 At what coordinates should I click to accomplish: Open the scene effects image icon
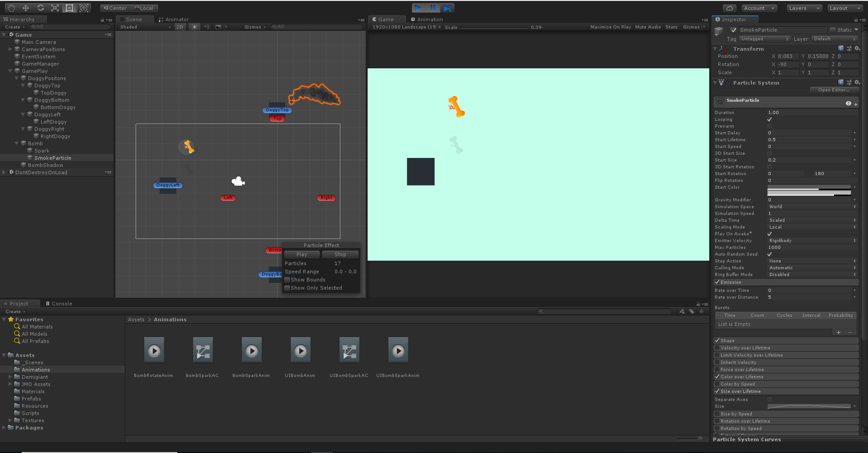click(218, 27)
